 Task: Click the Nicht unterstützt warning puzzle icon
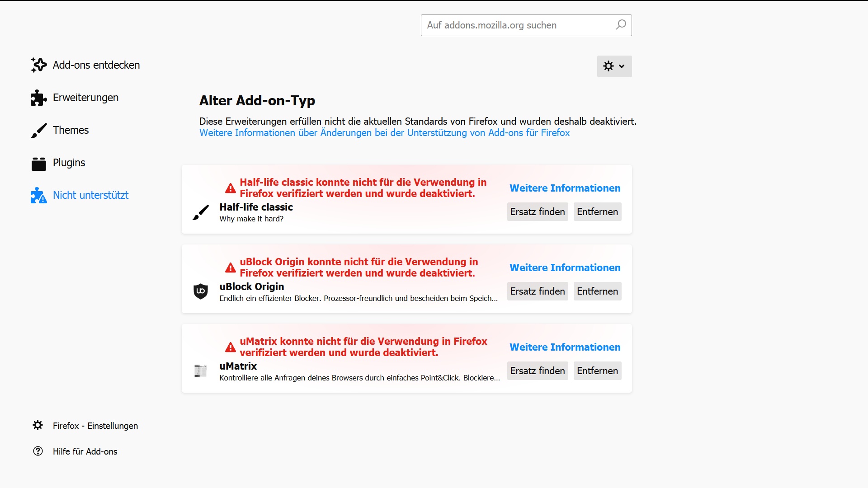pyautogui.click(x=39, y=196)
